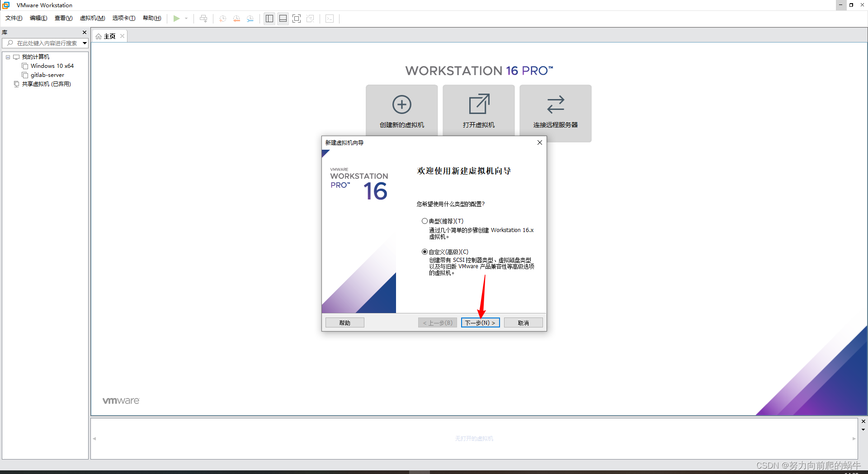Click the open virtual machine icon tile
This screenshot has width=868, height=474.
click(479, 111)
